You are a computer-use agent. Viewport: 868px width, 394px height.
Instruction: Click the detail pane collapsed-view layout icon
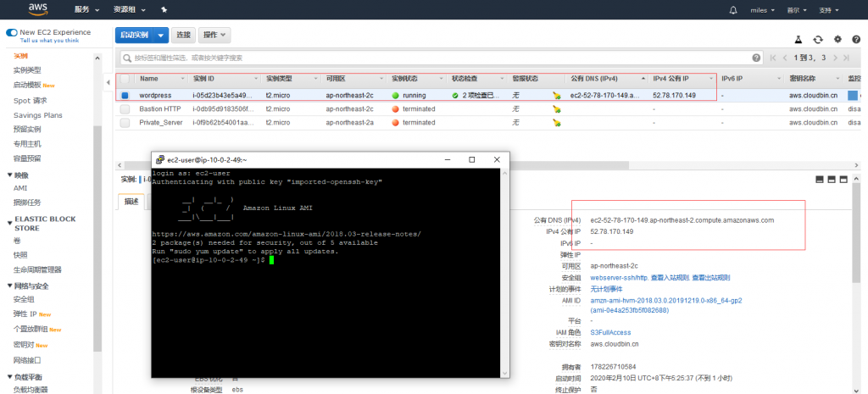coord(820,180)
